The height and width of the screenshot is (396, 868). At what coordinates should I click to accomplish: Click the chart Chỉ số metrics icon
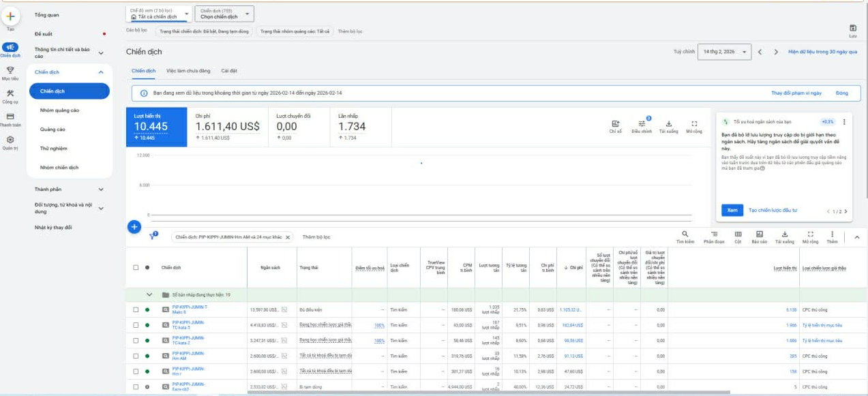click(x=616, y=124)
